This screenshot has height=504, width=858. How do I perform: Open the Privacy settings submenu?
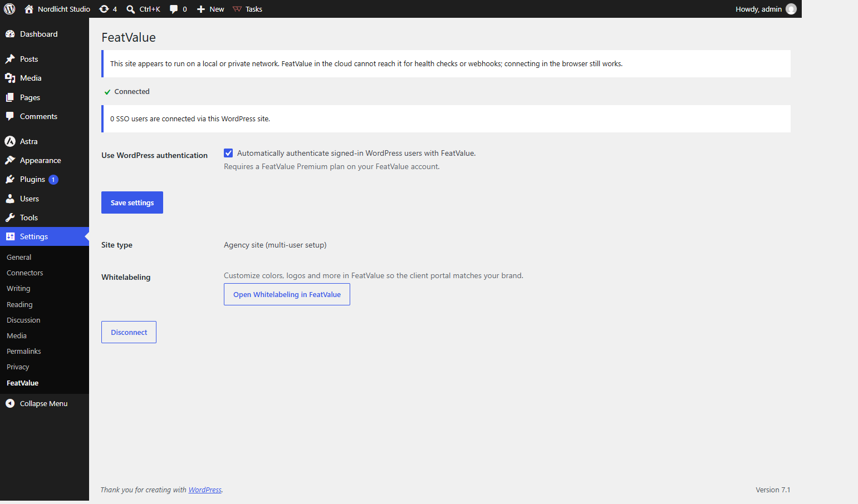18,367
